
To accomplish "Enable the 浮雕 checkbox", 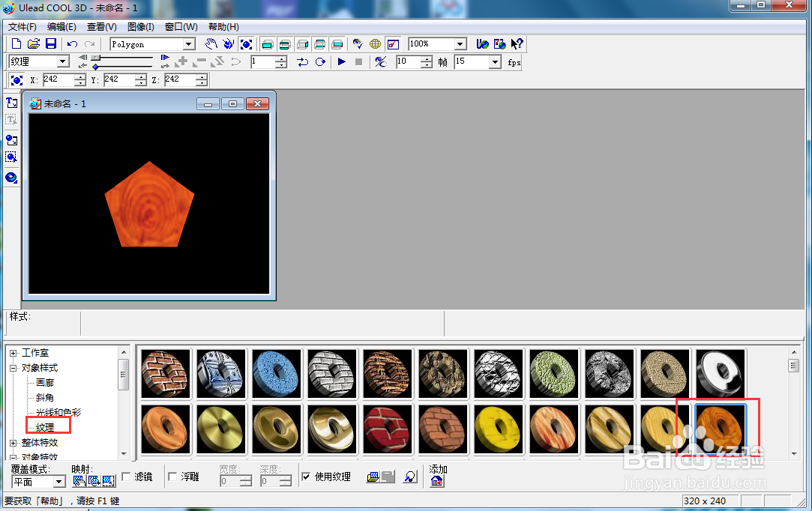I will 172,477.
